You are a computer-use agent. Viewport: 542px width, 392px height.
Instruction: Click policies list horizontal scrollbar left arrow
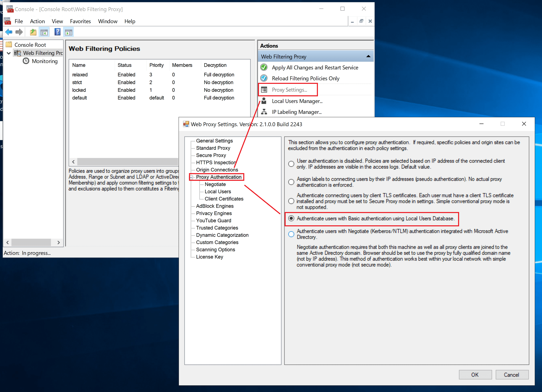click(x=73, y=162)
